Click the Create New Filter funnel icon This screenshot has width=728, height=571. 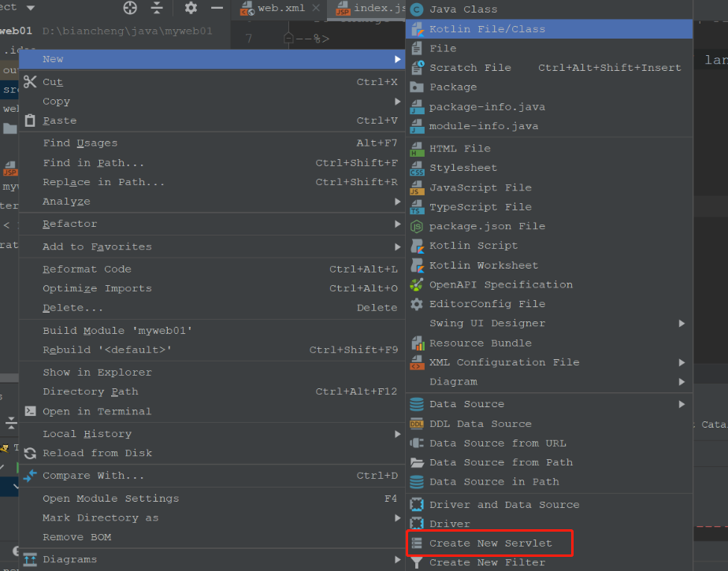click(x=417, y=562)
